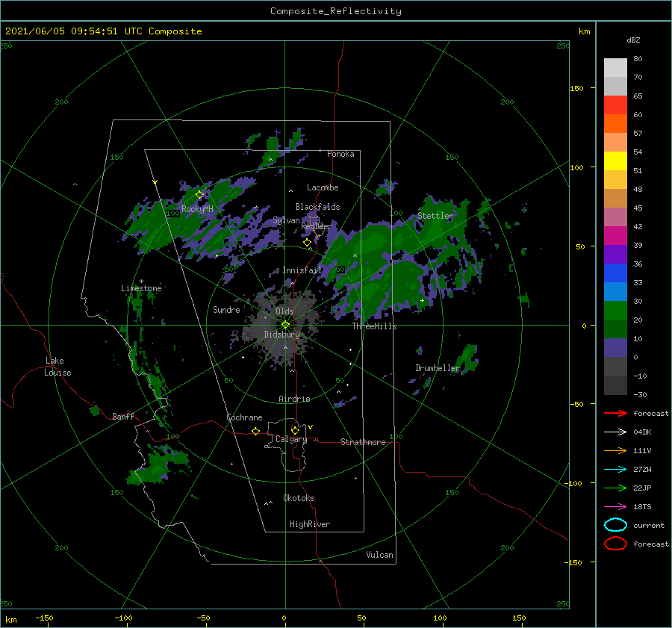672x628 pixels.
Task: Select the royal blue swatch in dBZ scale
Action: click(x=615, y=273)
